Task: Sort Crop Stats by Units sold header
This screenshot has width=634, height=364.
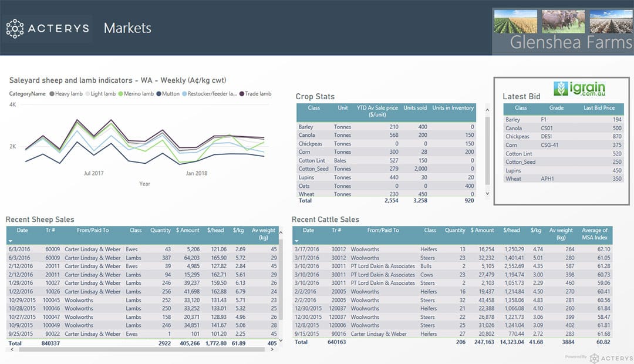Action: click(415, 108)
